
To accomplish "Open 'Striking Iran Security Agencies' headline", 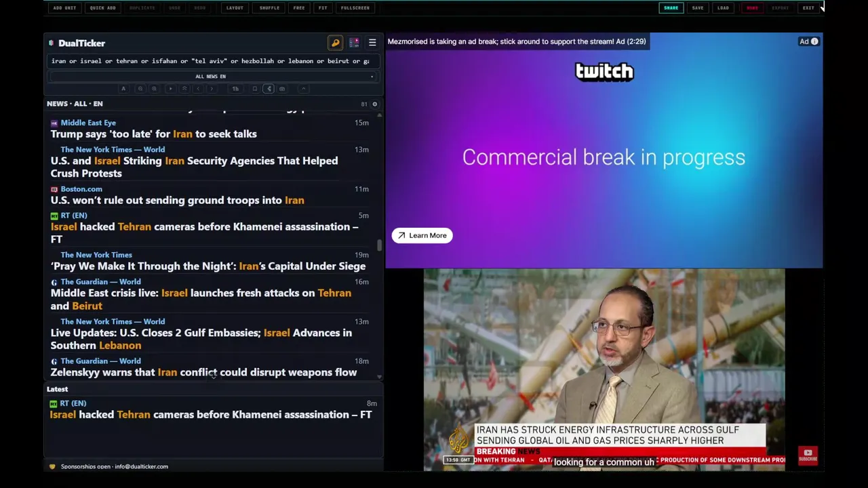I will pos(194,167).
